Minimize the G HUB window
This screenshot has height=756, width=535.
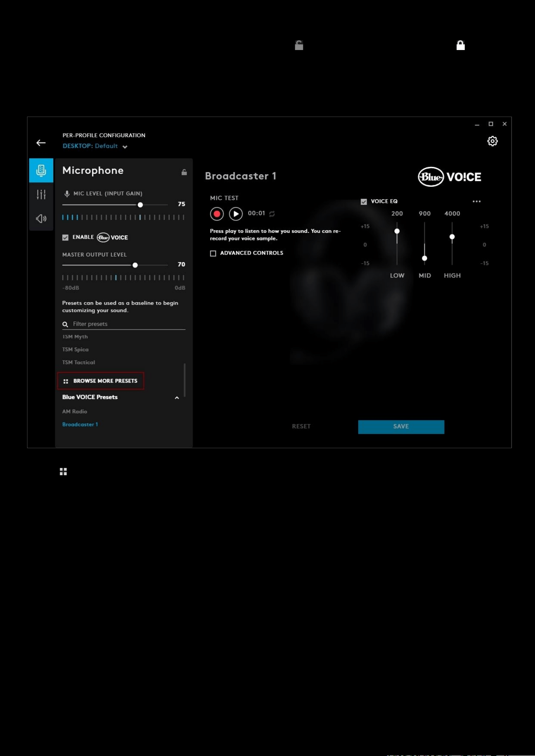tap(477, 124)
